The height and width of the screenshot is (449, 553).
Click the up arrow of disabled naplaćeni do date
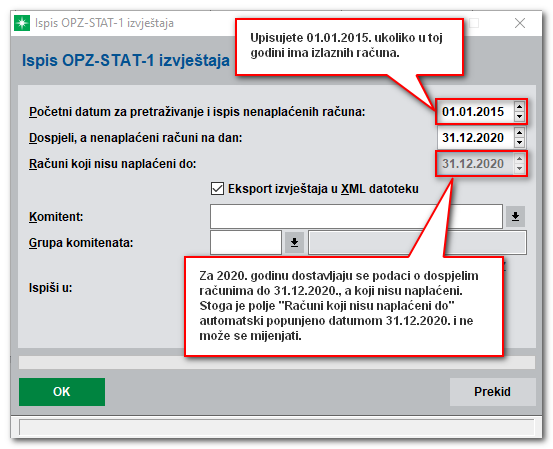(519, 159)
